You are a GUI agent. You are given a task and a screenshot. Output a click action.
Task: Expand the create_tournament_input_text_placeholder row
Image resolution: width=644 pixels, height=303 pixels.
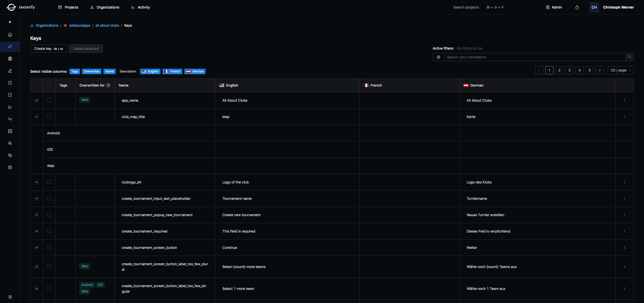point(37,199)
